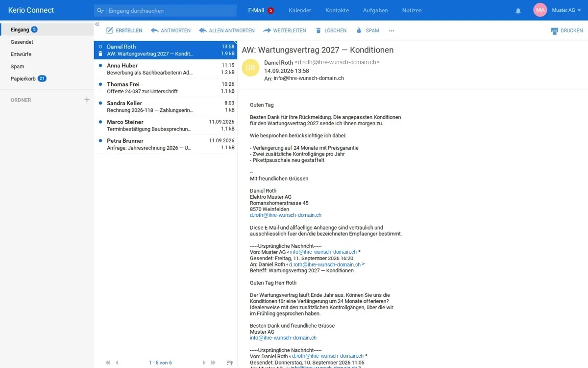
Task: Toggle unread dot on Anna Huber message
Action: 100,65
